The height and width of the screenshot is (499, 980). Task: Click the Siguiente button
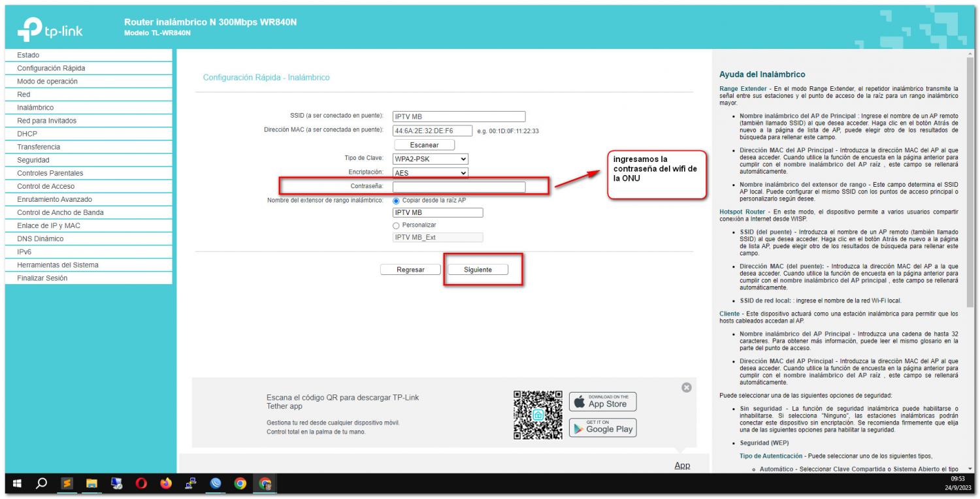(478, 270)
